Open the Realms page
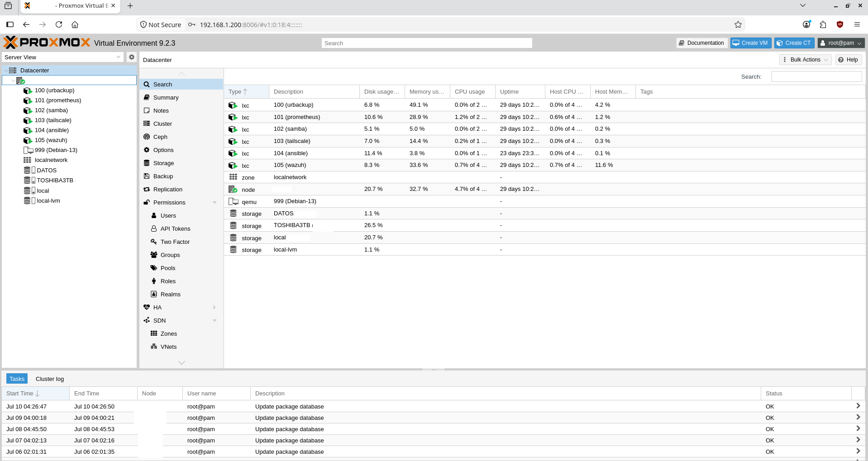The height and width of the screenshot is (461, 868). 181,294
